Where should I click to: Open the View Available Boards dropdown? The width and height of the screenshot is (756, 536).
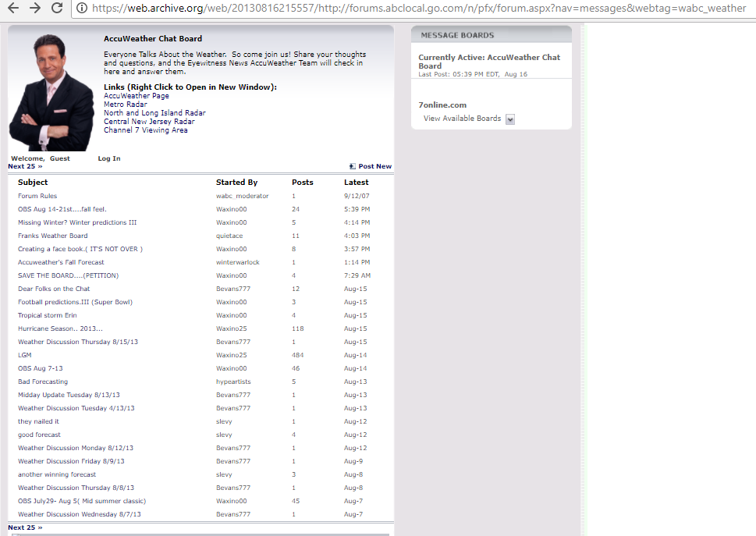tap(510, 119)
